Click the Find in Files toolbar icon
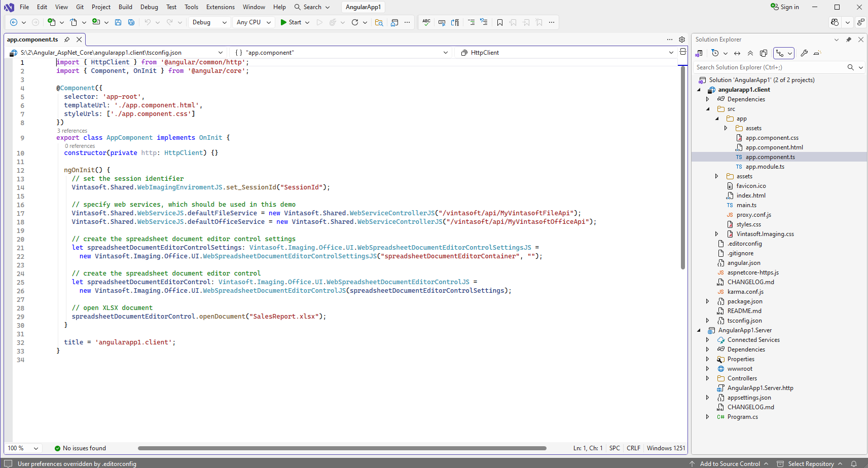This screenshot has width=868, height=468. pyautogui.click(x=379, y=22)
